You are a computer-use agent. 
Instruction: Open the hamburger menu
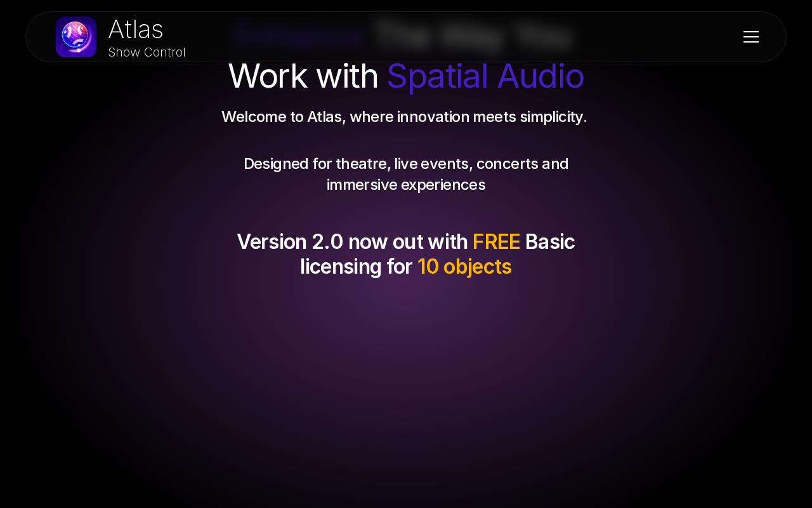click(x=751, y=37)
